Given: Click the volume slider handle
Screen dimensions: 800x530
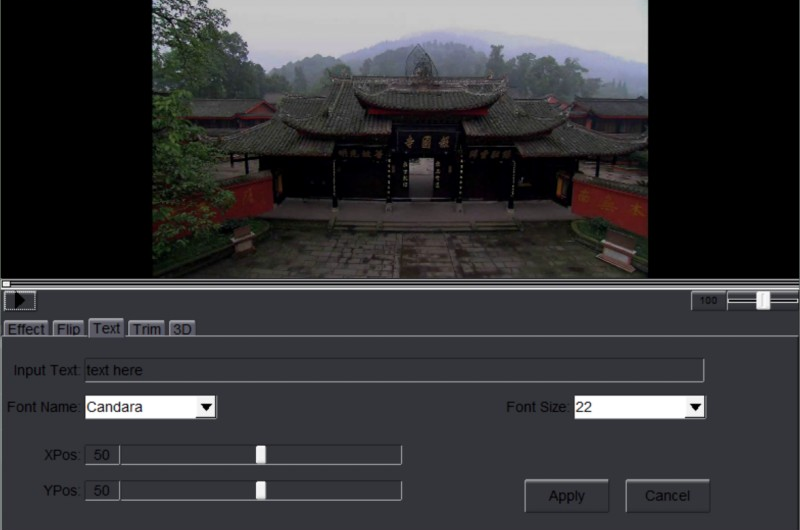Looking at the screenshot, I should [763, 300].
